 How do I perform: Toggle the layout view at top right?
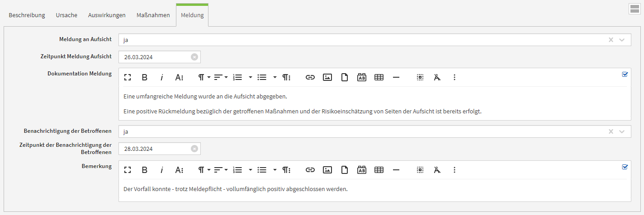pos(635,9)
